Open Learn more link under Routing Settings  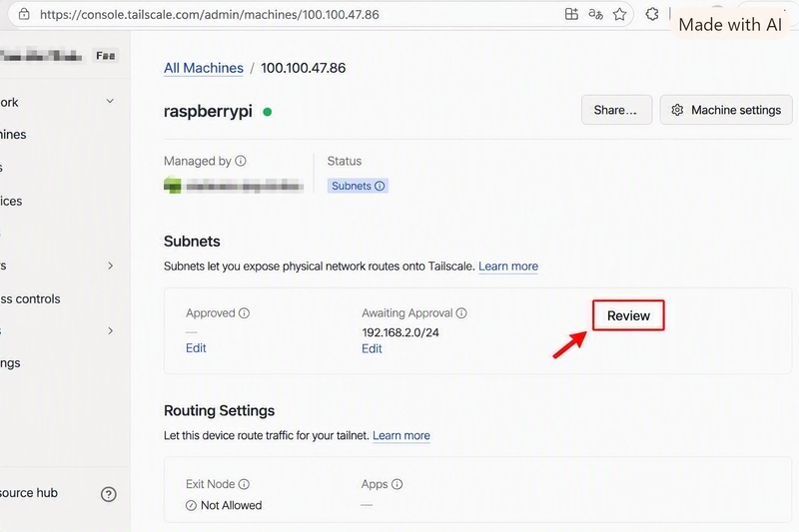point(401,436)
